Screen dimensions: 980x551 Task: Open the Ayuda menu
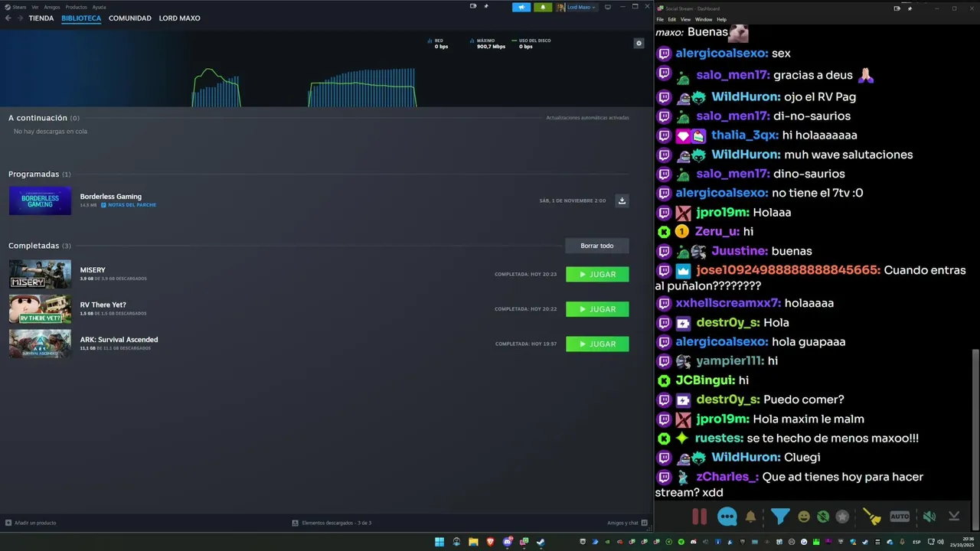tap(100, 7)
